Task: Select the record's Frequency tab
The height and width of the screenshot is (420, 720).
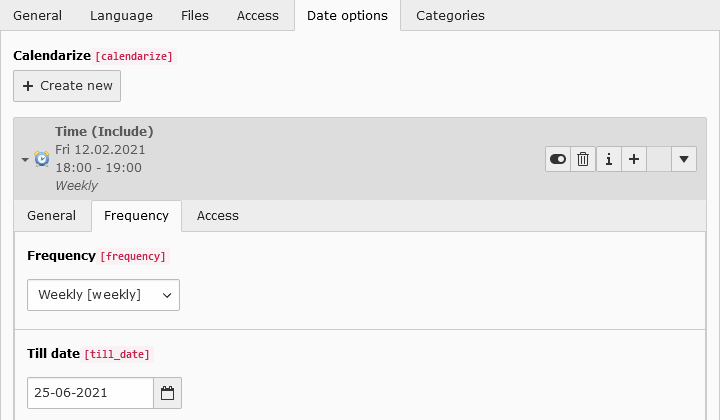Action: point(136,216)
